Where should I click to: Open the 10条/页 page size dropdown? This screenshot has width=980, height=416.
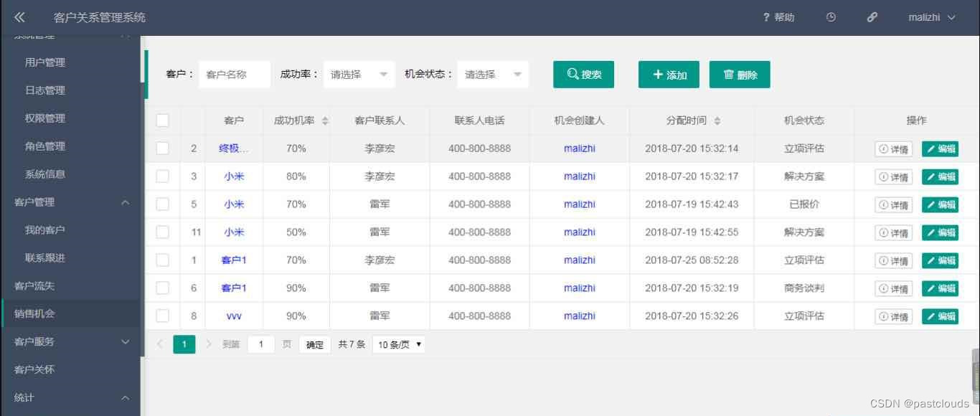pyautogui.click(x=399, y=344)
